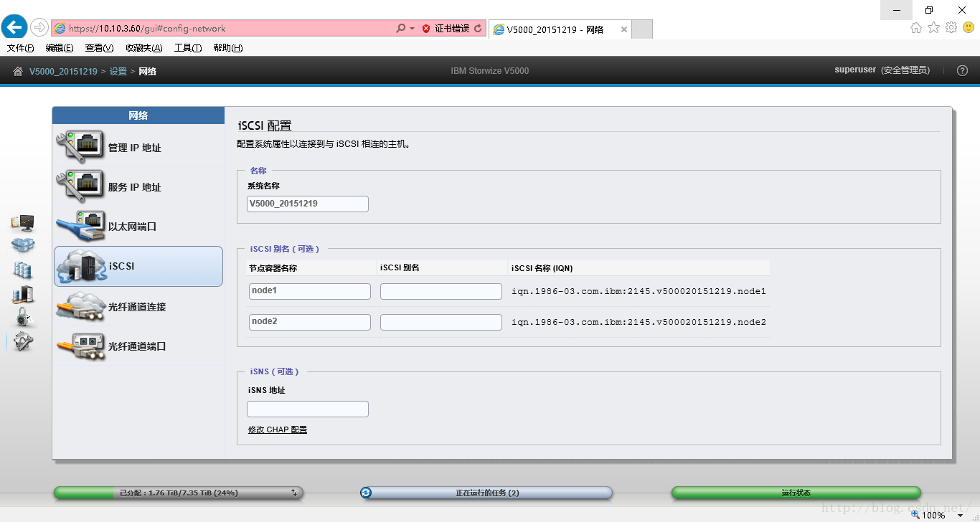The image size is (980, 522).
Task: Refresh the page with the reload icon
Action: coord(479,29)
